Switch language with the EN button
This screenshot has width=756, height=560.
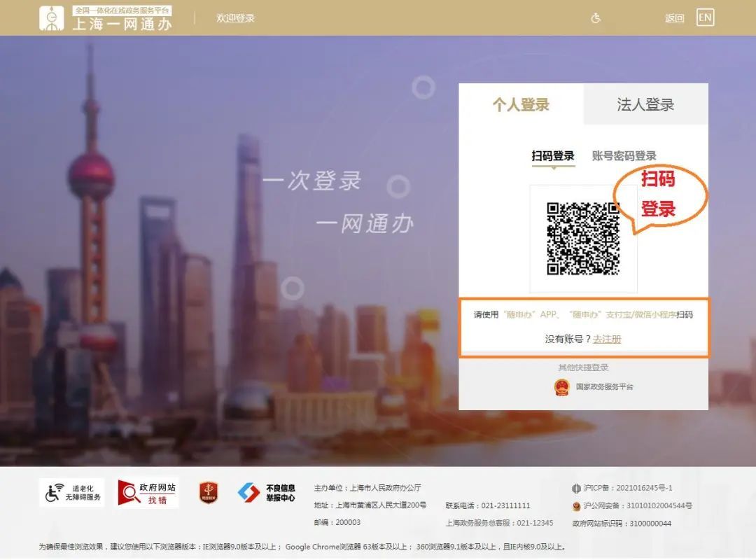(x=705, y=17)
